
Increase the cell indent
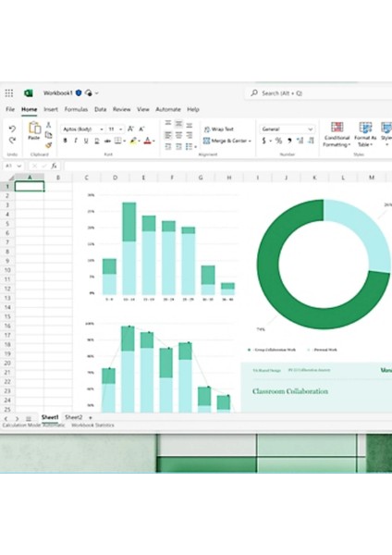click(178, 146)
